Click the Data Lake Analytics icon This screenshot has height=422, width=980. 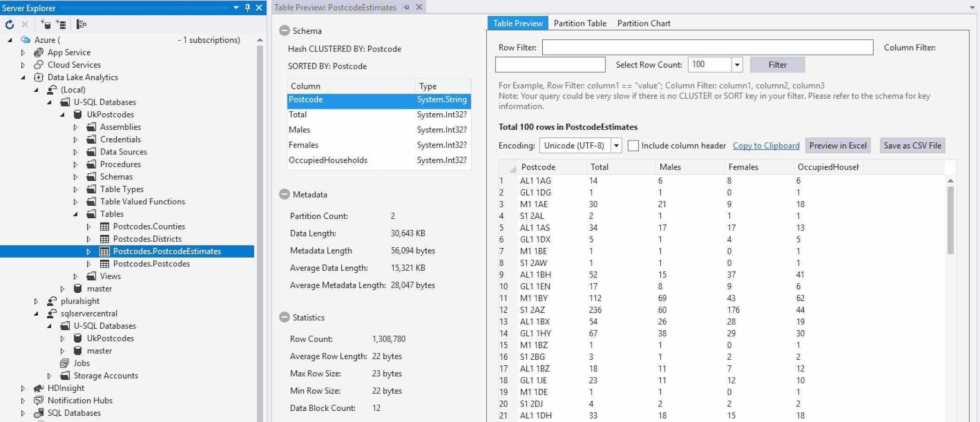[38, 77]
